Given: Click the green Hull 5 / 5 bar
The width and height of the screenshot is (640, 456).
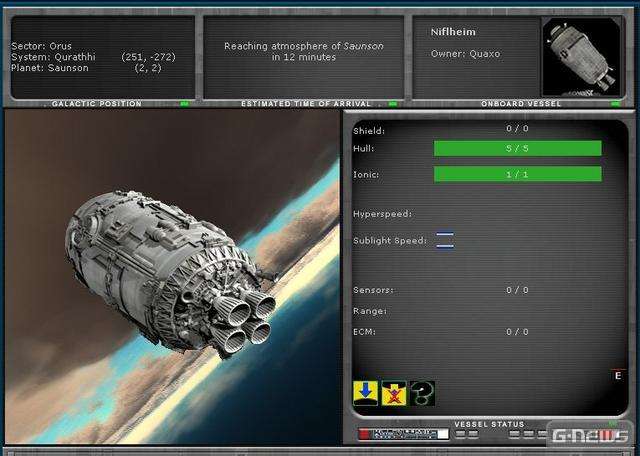Looking at the screenshot, I should (518, 148).
